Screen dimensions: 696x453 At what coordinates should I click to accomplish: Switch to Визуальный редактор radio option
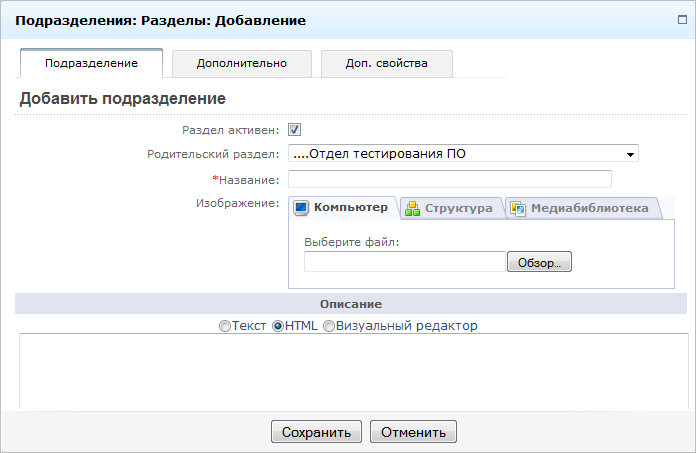pos(329,326)
